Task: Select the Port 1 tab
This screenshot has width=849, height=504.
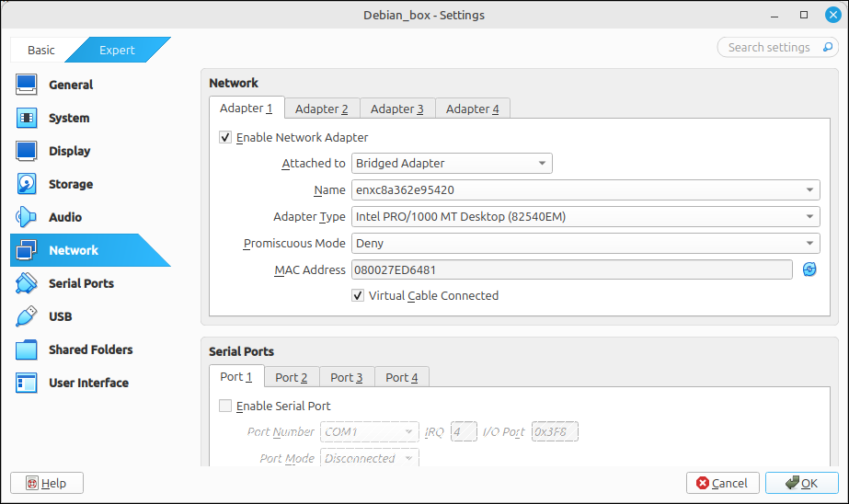Action: (236, 376)
